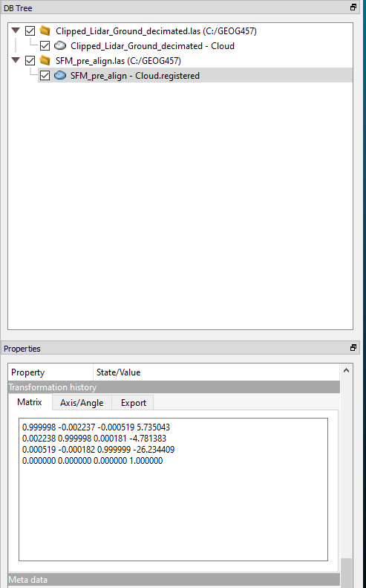Screen dimensions: 366x588
Task: Select SFM_pre_align.las folder entry
Action: [x=118, y=60]
